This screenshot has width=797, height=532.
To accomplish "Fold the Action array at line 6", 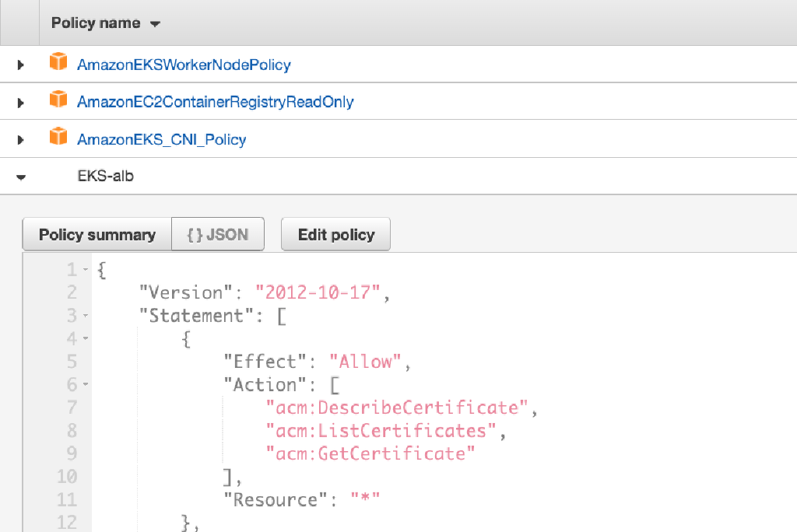I will click(x=85, y=385).
